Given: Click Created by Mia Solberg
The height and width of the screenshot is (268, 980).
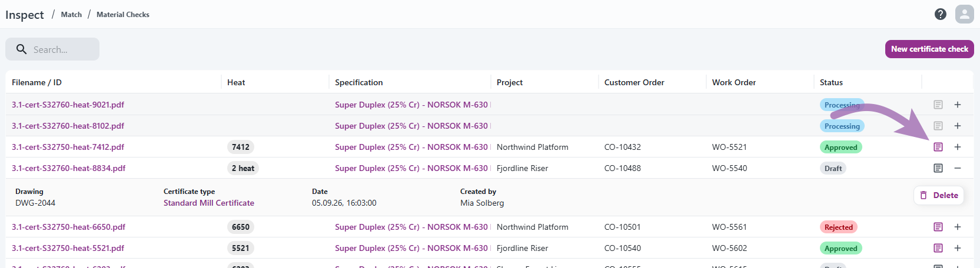Looking at the screenshot, I should point(482,203).
